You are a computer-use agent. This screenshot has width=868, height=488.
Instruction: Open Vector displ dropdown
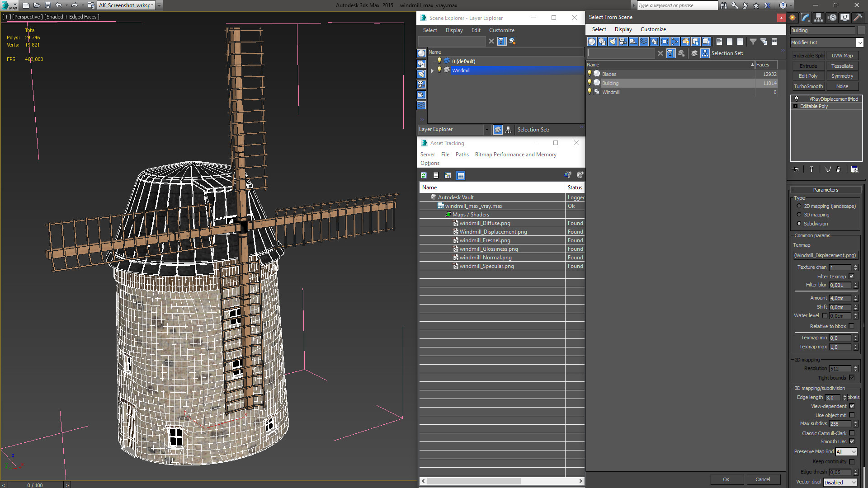840,483
